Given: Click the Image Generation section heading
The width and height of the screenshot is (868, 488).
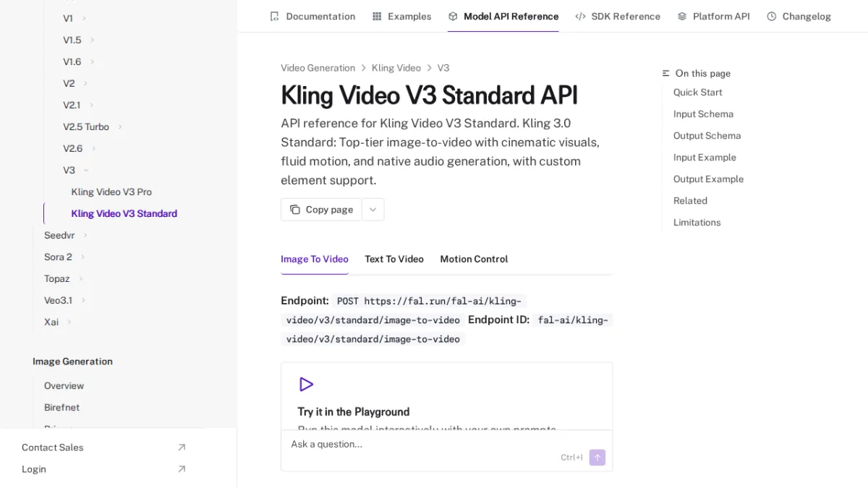Looking at the screenshot, I should click(72, 361).
